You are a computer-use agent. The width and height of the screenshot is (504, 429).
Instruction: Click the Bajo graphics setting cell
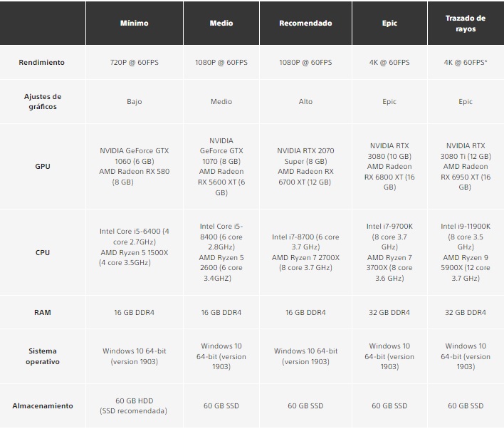coord(135,101)
